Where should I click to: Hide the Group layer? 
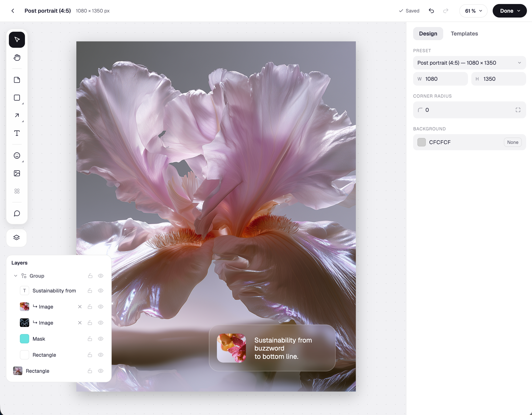tap(101, 276)
